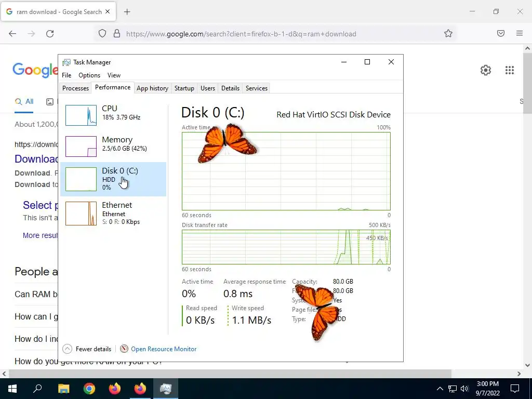Close the ram download tab
Viewport: 532px width, 399px height.
pos(108,11)
